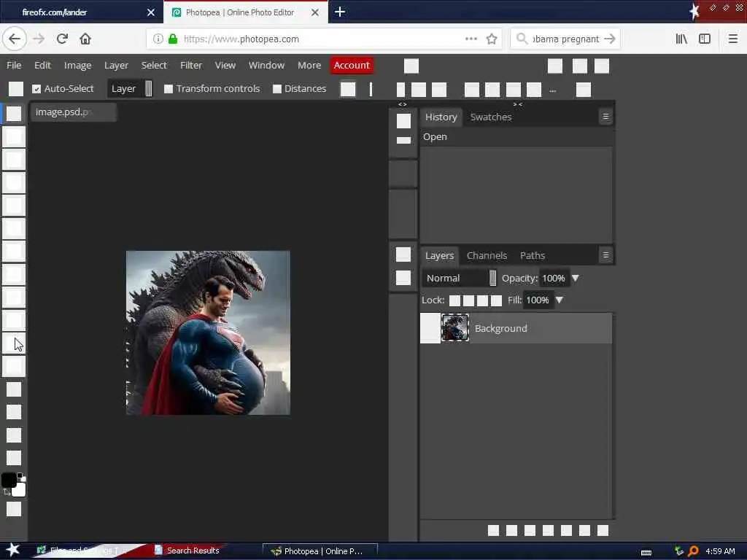
Task: Open the More menu
Action: pyautogui.click(x=309, y=65)
